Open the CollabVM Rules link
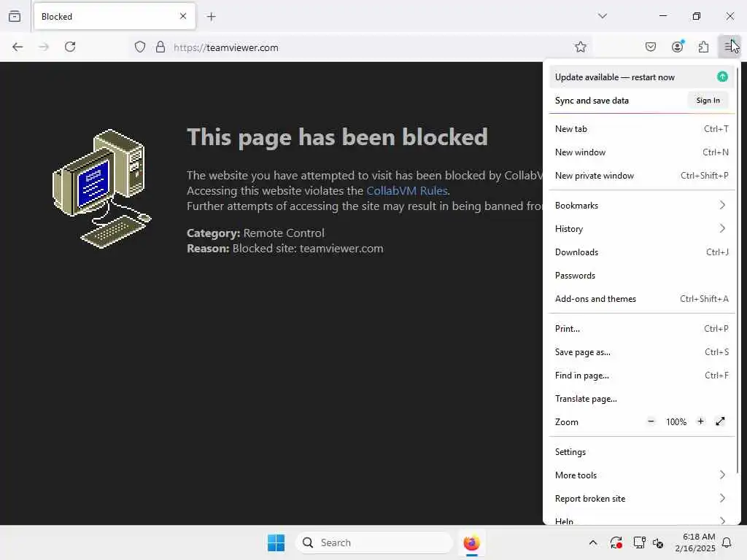Image resolution: width=747 pixels, height=560 pixels. (x=407, y=190)
